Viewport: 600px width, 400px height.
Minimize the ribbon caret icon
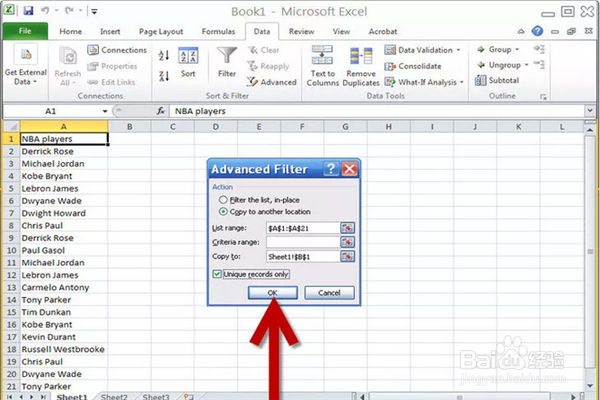[521, 31]
